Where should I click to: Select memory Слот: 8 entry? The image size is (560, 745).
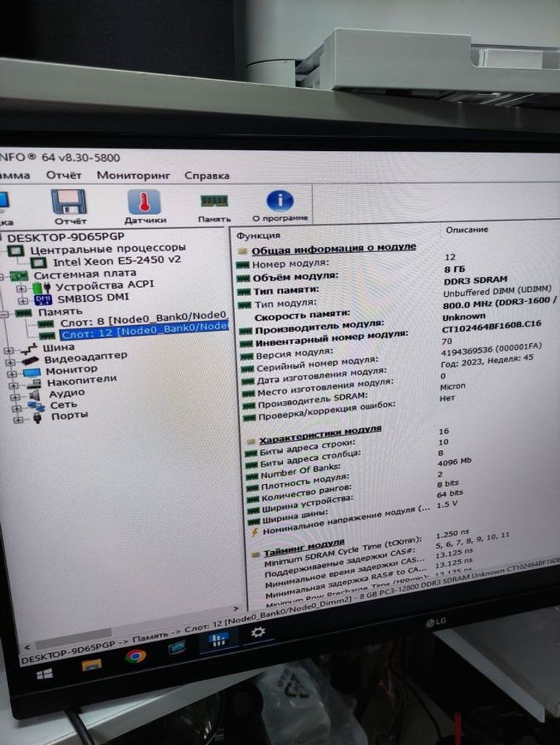143,319
